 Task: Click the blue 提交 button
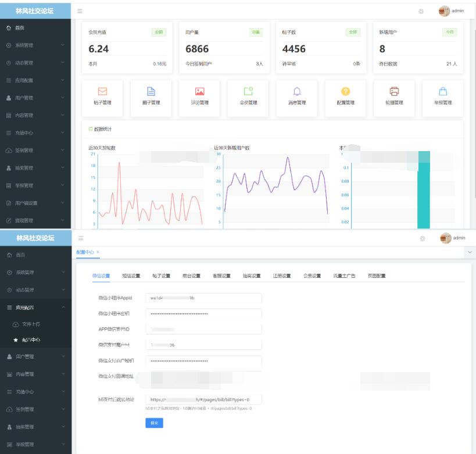pyautogui.click(x=154, y=423)
